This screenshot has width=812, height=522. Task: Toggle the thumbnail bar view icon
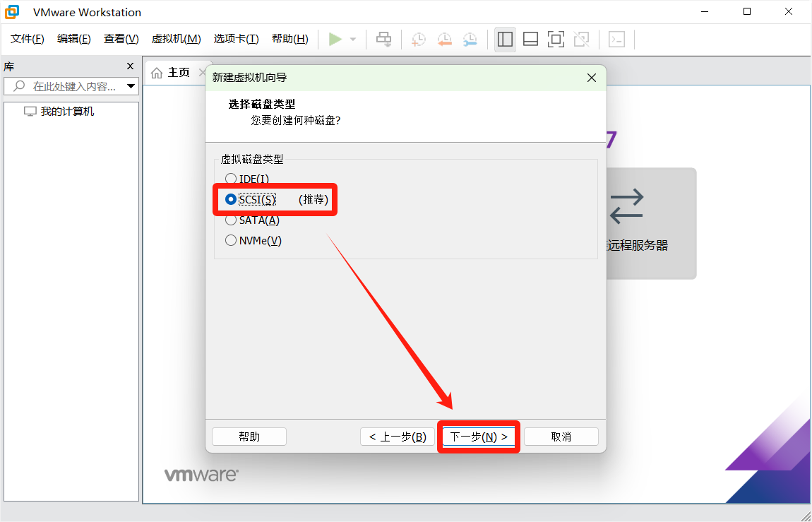[530, 40]
